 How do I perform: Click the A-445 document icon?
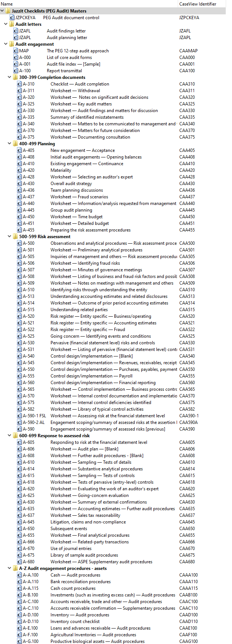(x=20, y=210)
